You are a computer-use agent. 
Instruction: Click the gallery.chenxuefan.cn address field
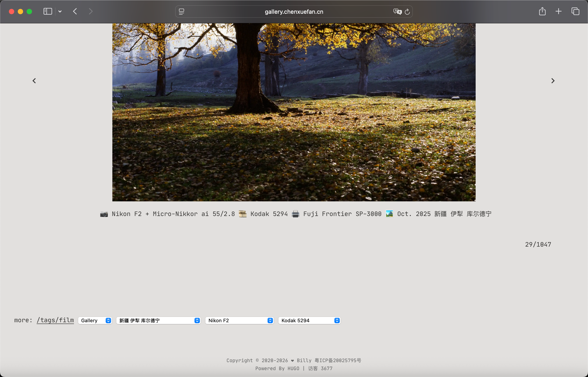pos(294,12)
